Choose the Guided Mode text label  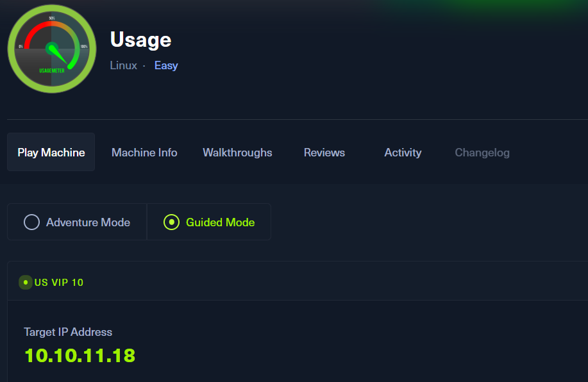tap(220, 222)
